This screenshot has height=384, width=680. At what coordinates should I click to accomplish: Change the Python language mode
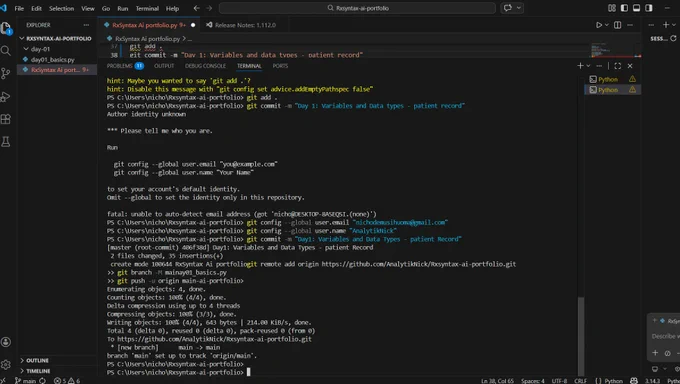[x=613, y=381]
